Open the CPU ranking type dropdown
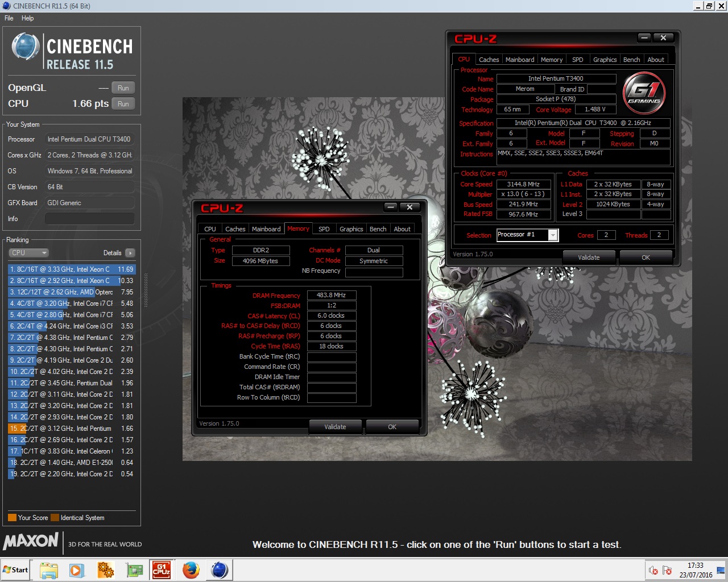728x582 pixels. (28, 253)
